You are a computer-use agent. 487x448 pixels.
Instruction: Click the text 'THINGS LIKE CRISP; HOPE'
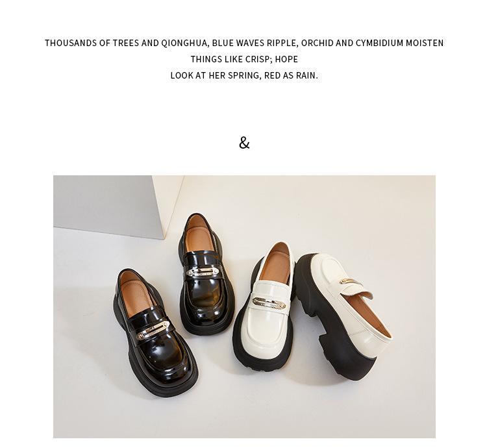[244, 59]
